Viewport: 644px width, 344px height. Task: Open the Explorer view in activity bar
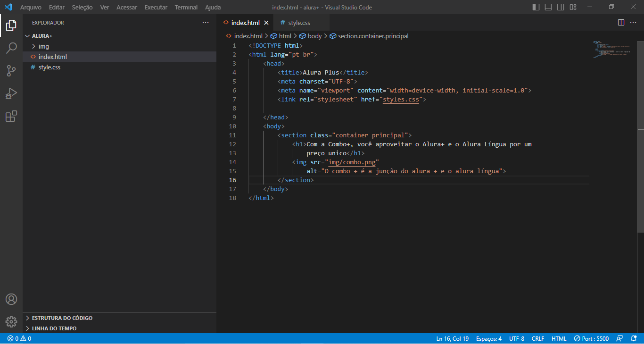coord(11,25)
